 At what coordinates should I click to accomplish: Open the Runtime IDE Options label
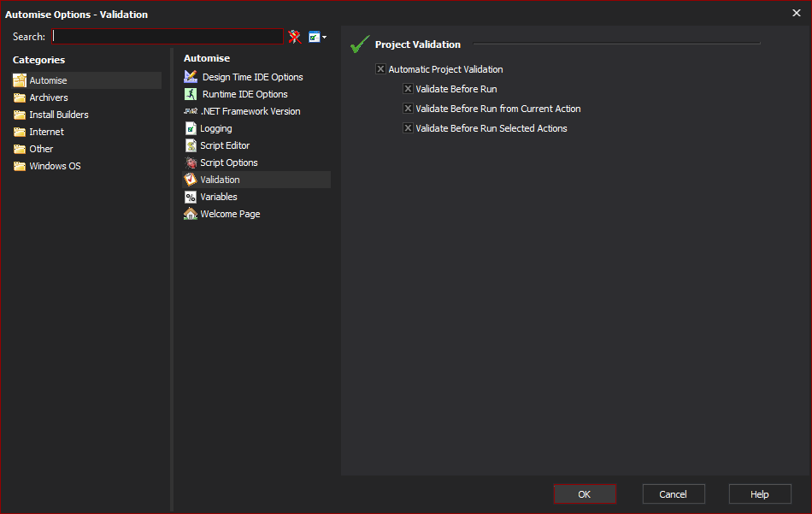[x=245, y=94]
